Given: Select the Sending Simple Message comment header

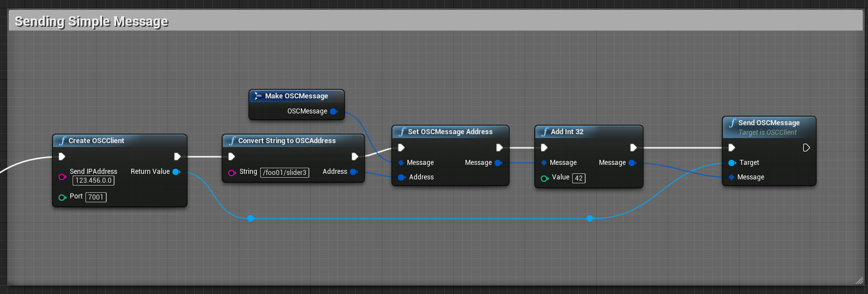Looking at the screenshot, I should (437, 21).
